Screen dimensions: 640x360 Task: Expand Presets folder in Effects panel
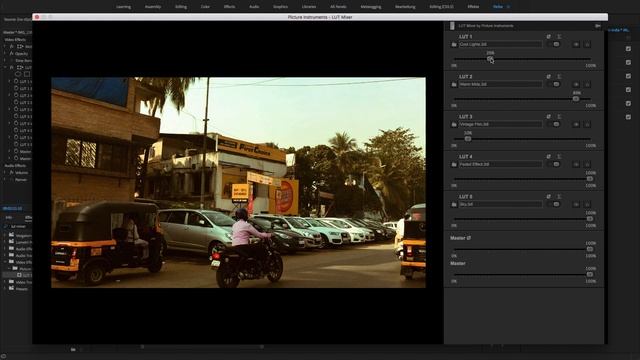coord(5,289)
